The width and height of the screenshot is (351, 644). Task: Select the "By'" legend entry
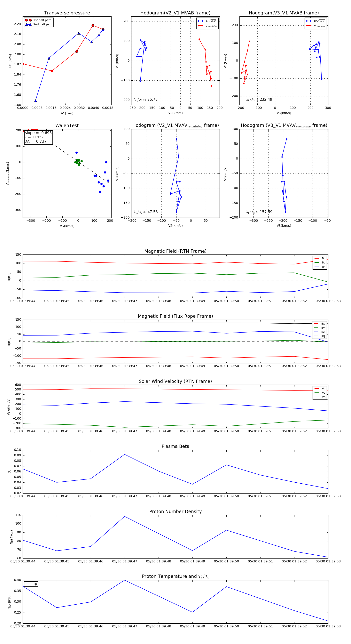[x=320, y=328]
